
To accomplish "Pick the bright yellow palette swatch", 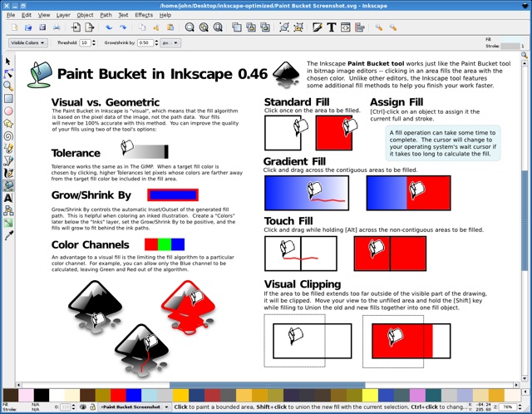I will (x=370, y=396).
